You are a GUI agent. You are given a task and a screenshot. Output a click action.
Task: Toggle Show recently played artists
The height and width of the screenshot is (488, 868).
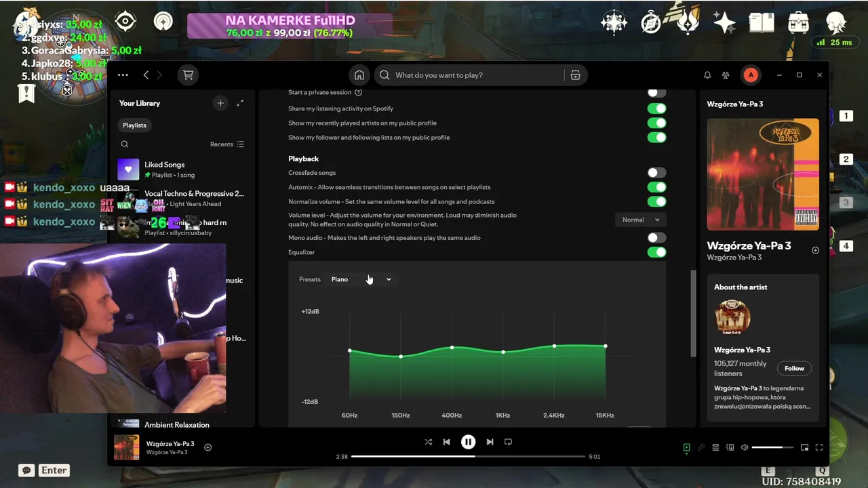pyautogui.click(x=656, y=123)
